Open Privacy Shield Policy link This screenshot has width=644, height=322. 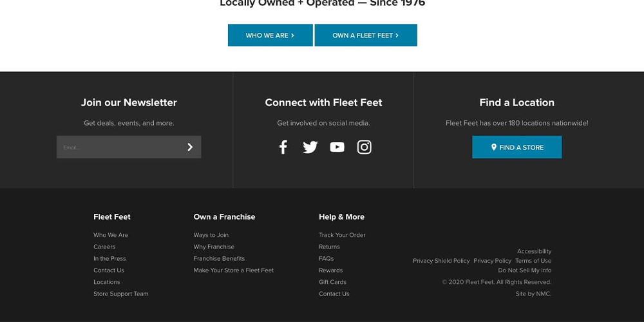441,261
